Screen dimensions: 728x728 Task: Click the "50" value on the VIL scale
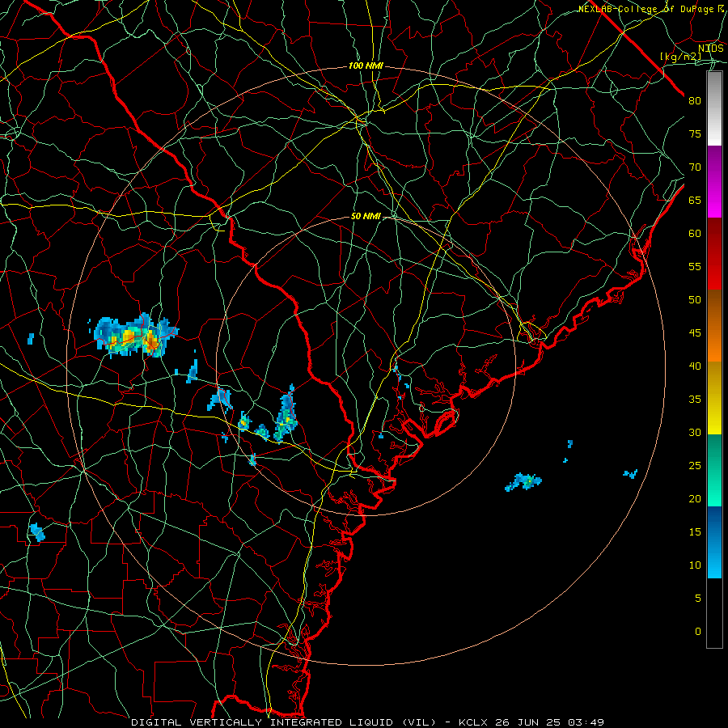[695, 300]
